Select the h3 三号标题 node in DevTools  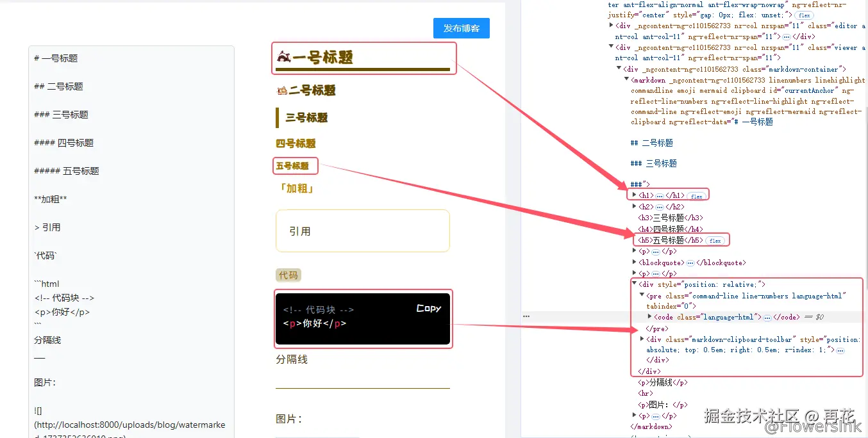click(671, 218)
